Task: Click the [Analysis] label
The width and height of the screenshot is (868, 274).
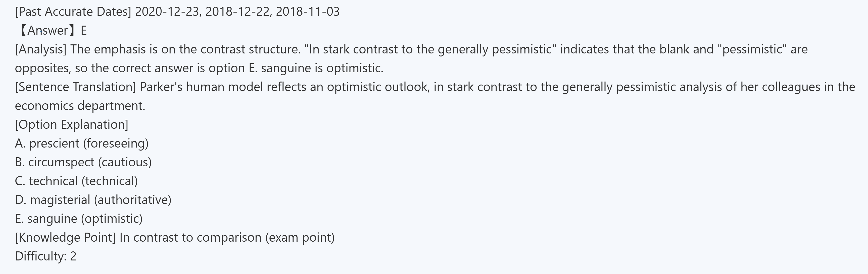Action: (x=40, y=49)
